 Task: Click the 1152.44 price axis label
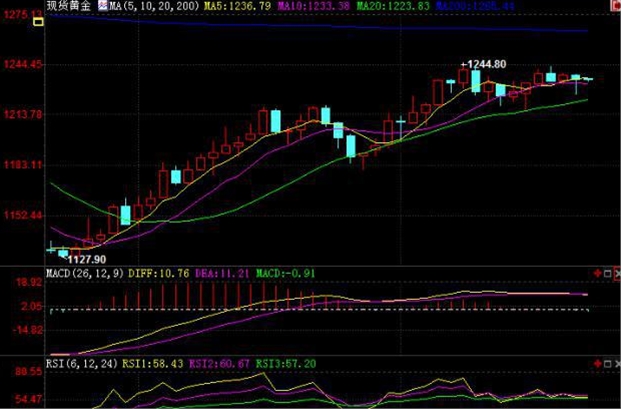click(x=23, y=215)
